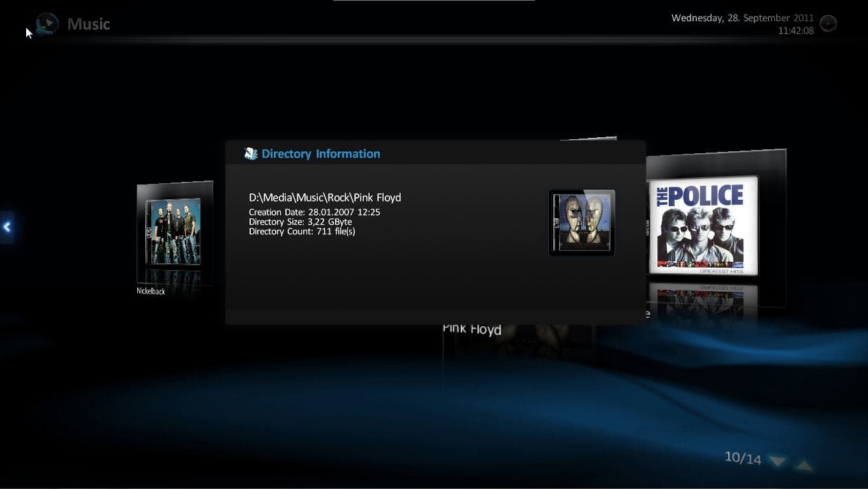Click the Nickelback label under the cover
The width and height of the screenshot is (868, 489).
(151, 291)
